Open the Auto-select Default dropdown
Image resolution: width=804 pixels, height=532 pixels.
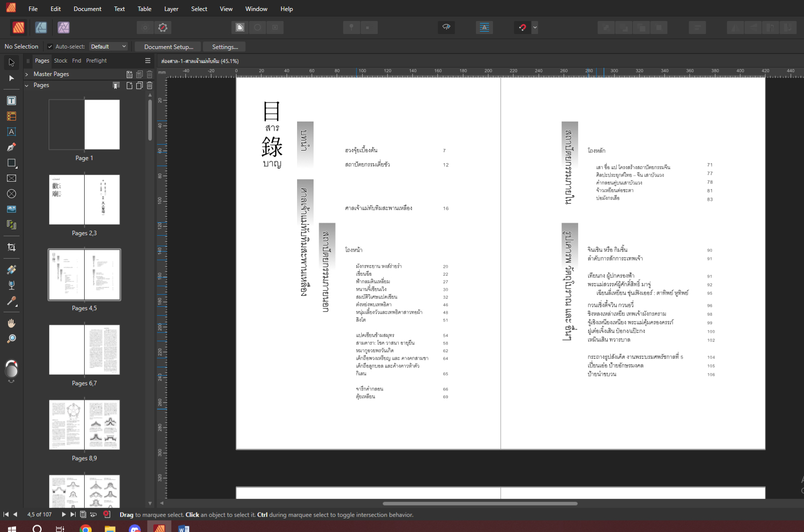coord(108,47)
